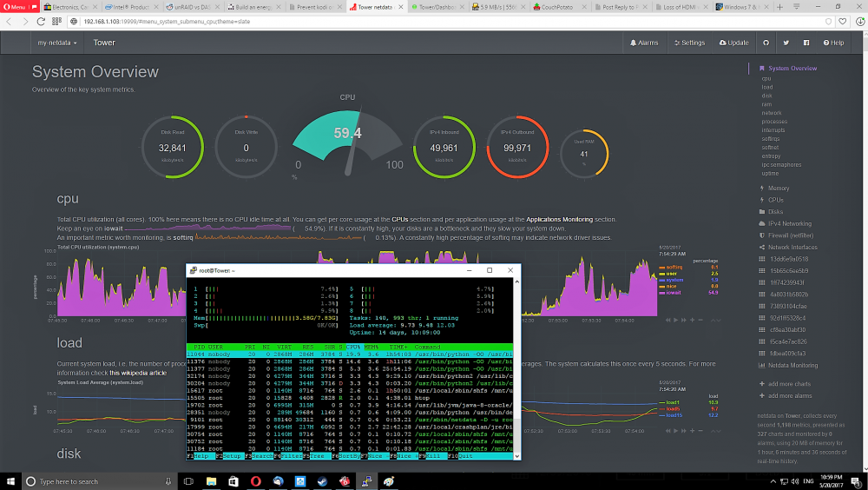Open the netdata GitHub icon link

766,43
